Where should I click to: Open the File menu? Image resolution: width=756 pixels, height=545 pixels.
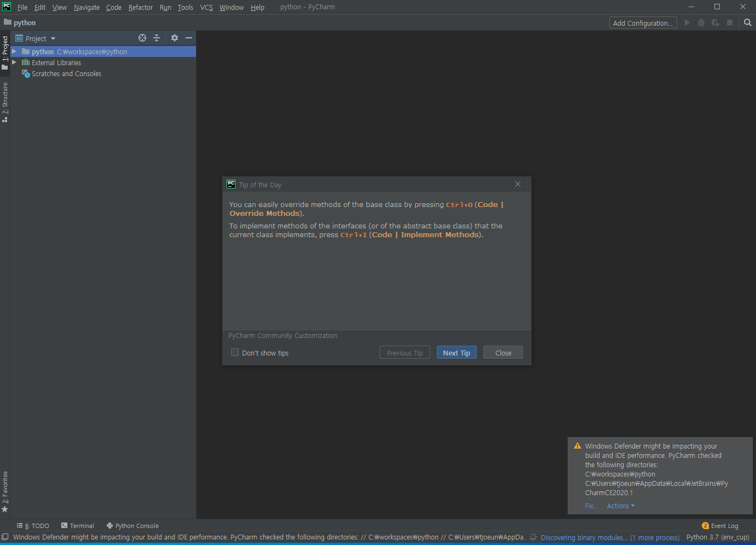[x=22, y=7]
